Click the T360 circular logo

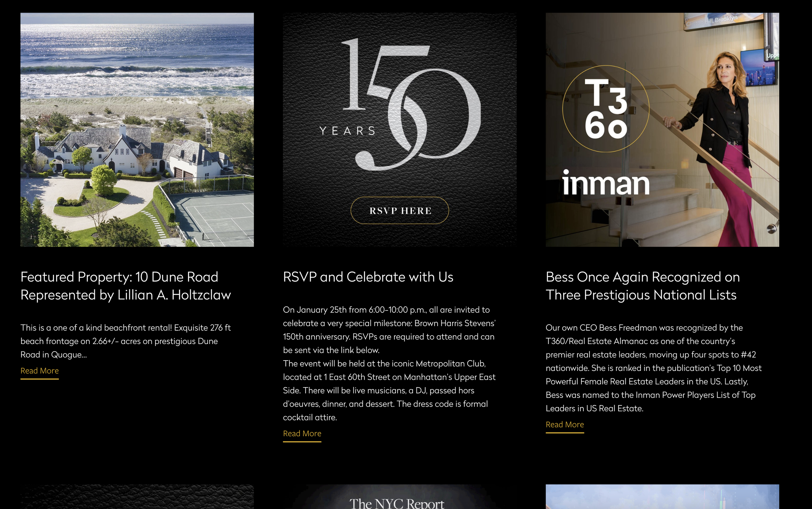coord(606,109)
